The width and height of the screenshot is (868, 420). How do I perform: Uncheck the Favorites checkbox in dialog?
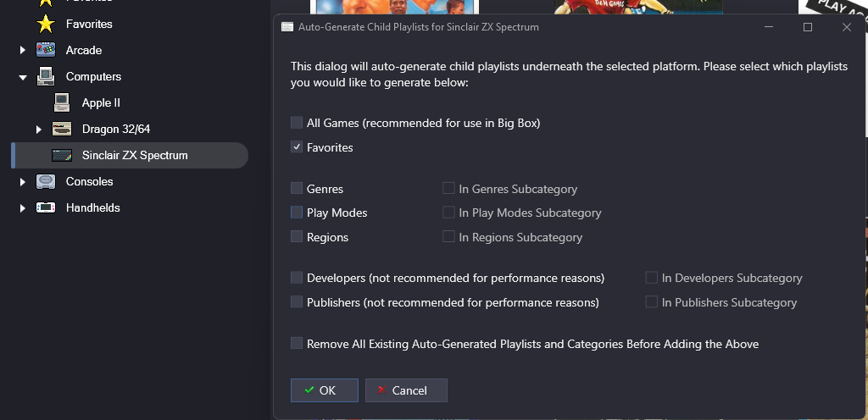pyautogui.click(x=297, y=147)
